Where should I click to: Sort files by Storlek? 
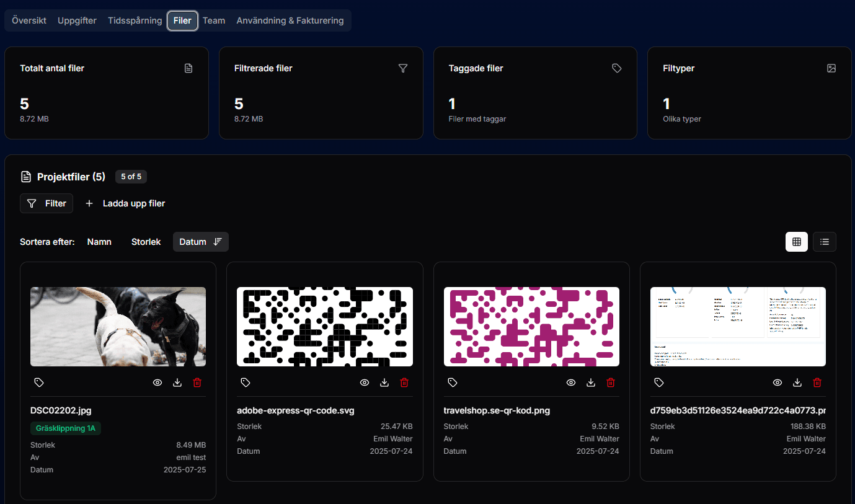pos(146,242)
